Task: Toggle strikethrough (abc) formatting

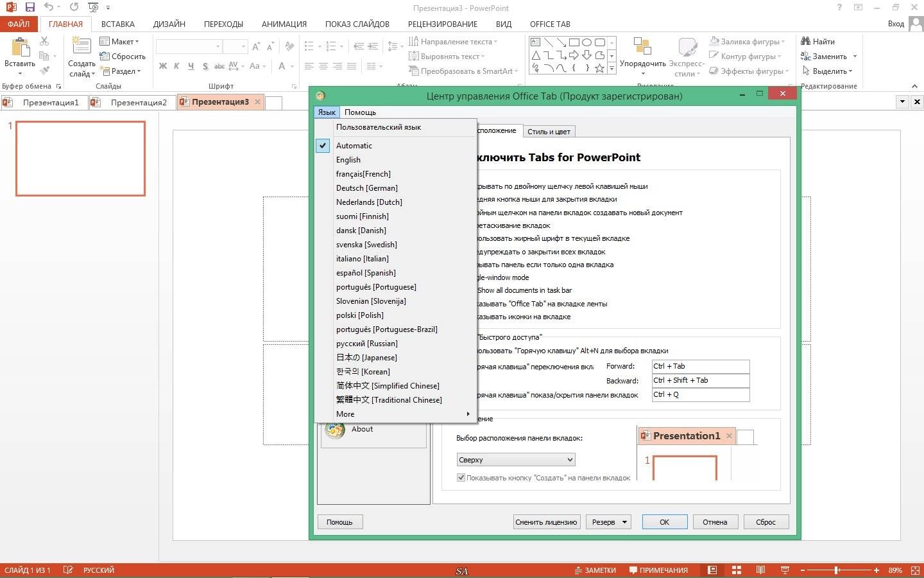Action: coord(219,66)
